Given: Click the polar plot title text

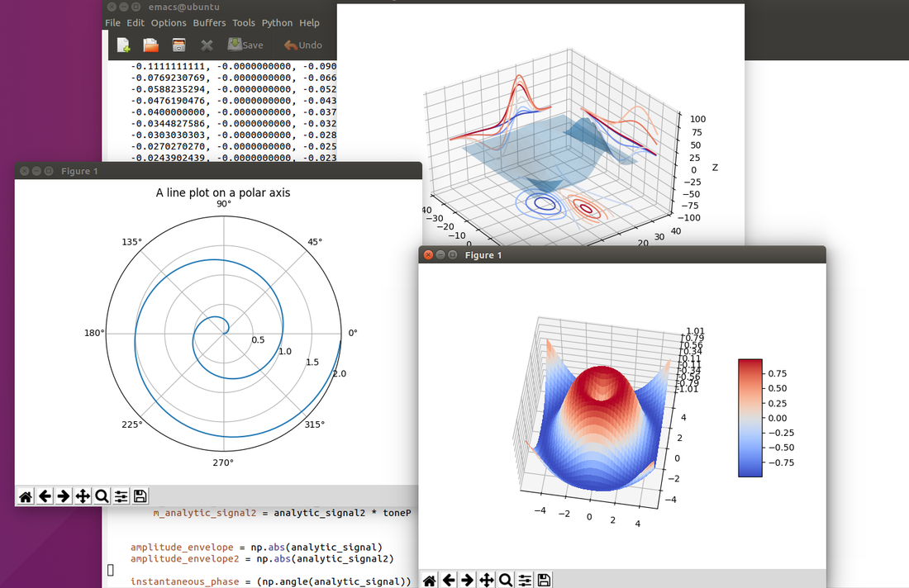Looking at the screenshot, I should click(x=223, y=192).
